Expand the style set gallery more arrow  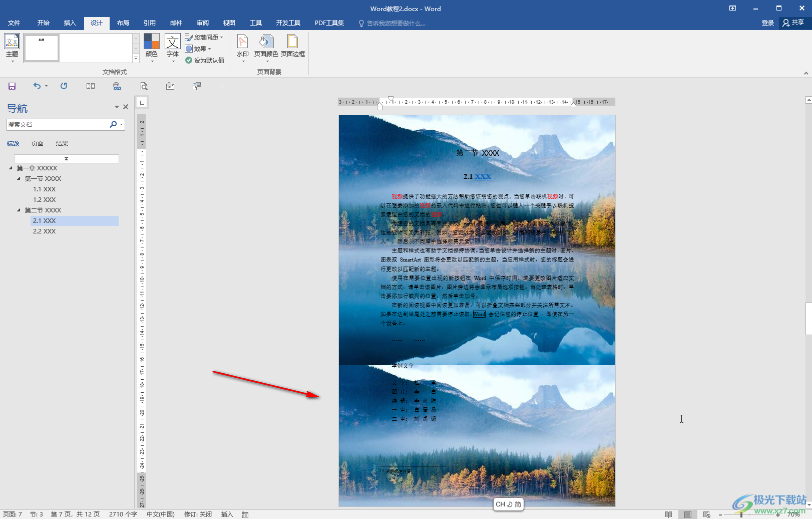pos(136,59)
